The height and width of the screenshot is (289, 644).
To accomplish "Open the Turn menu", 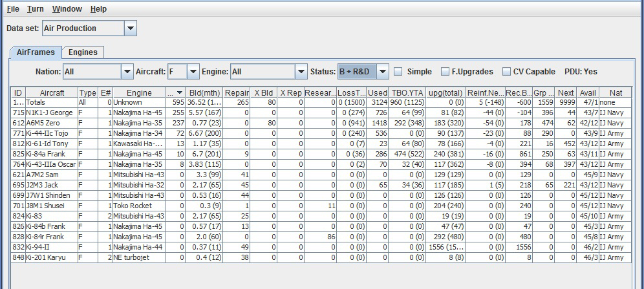I will point(36,8).
